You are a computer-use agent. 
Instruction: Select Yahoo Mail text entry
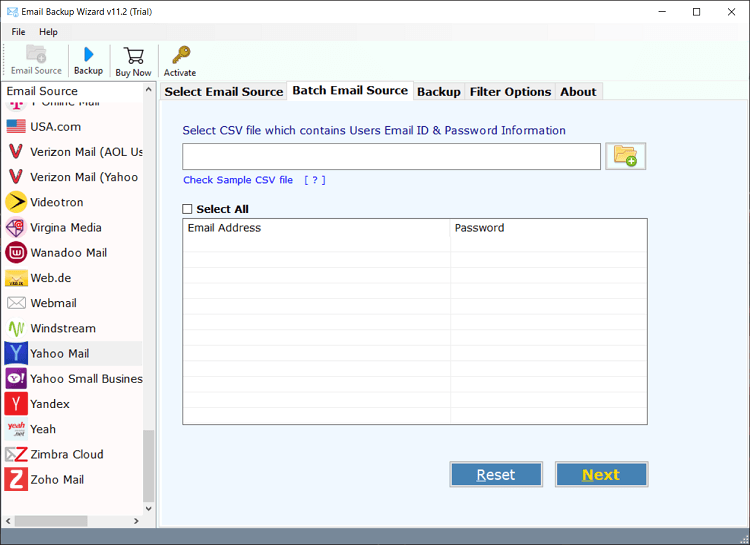pyautogui.click(x=59, y=354)
